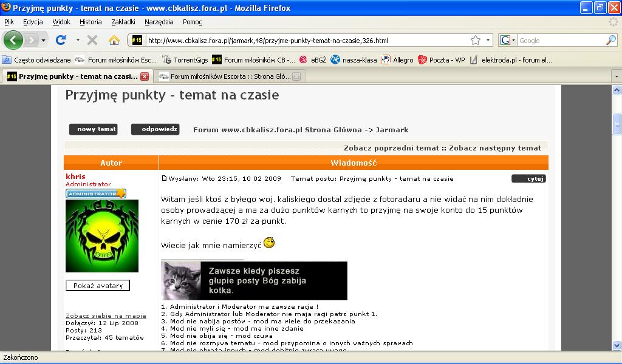Close the 'Przyjmę punkty' tab

click(x=145, y=76)
